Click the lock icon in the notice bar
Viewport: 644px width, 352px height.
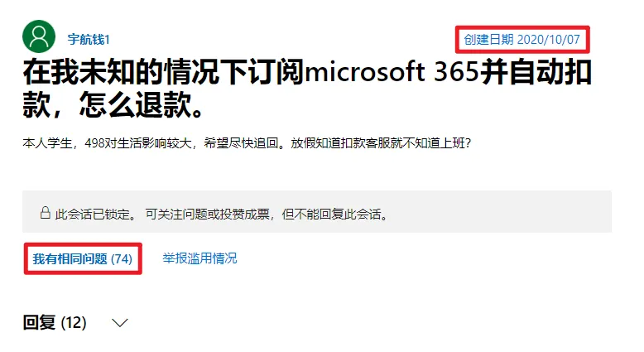(x=46, y=212)
